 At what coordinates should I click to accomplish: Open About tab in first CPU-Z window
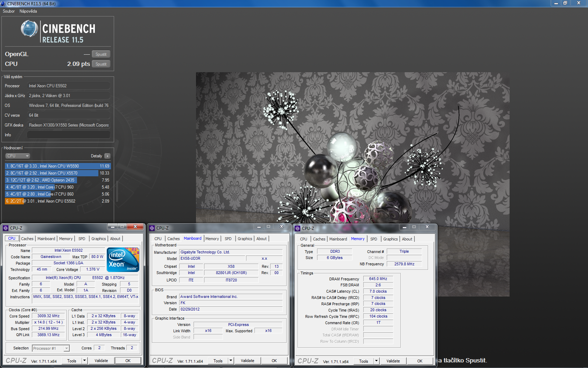click(x=115, y=239)
